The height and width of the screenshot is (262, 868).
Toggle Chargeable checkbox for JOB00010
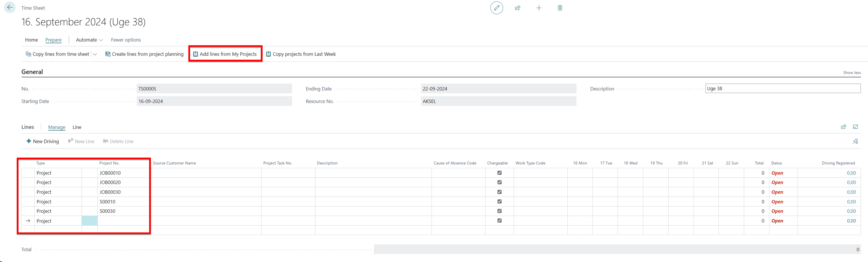(499, 173)
